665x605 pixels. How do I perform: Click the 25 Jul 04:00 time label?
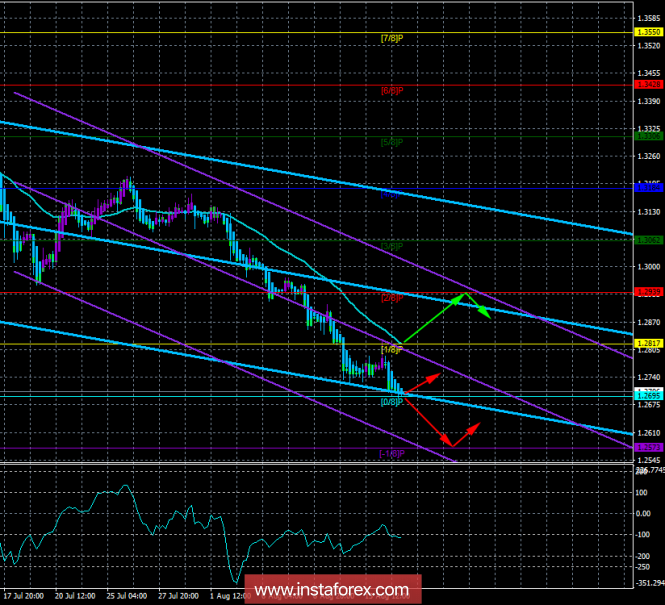pos(127,596)
